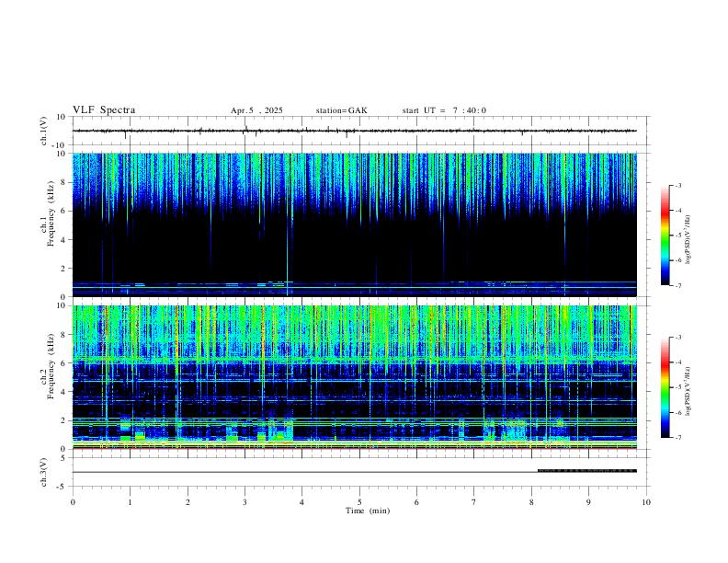This screenshot has width=728, height=563.
Task: Click time axis tick label "2"
Action: (x=188, y=502)
